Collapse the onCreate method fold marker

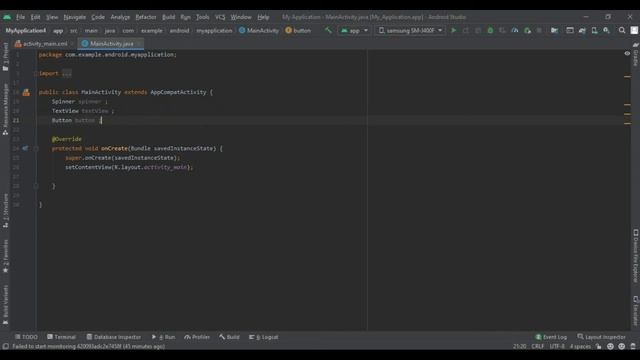36,149
